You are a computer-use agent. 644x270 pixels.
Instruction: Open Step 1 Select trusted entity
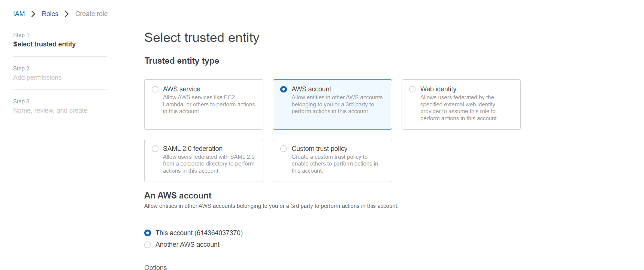click(45, 44)
